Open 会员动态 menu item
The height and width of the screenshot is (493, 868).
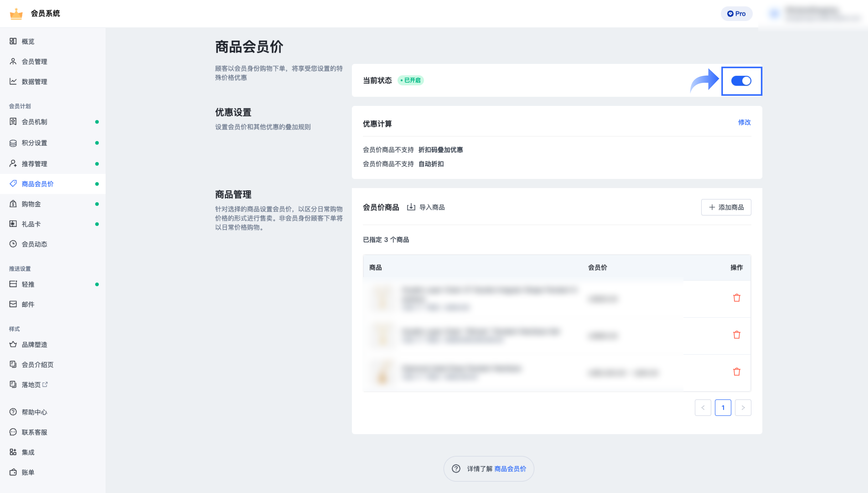[53, 244]
